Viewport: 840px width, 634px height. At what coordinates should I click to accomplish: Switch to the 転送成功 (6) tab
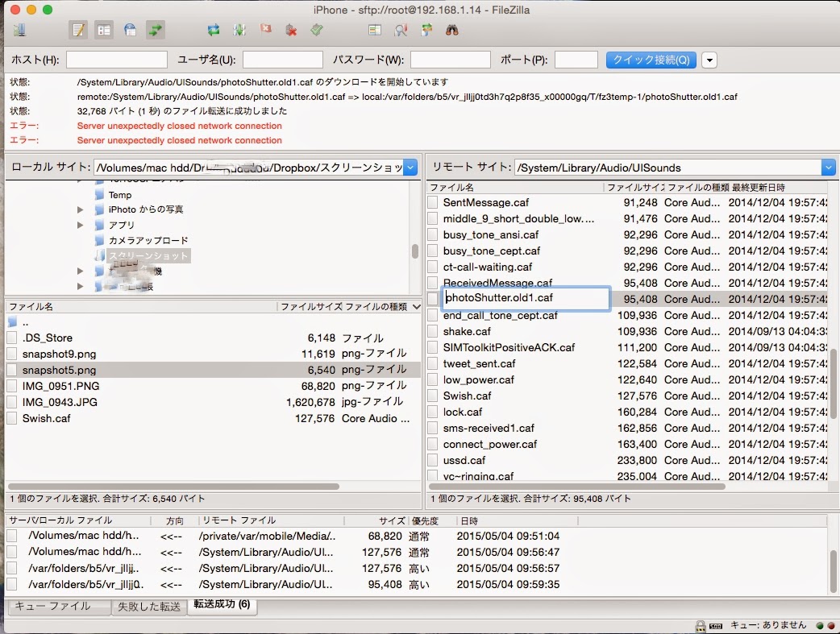click(222, 604)
